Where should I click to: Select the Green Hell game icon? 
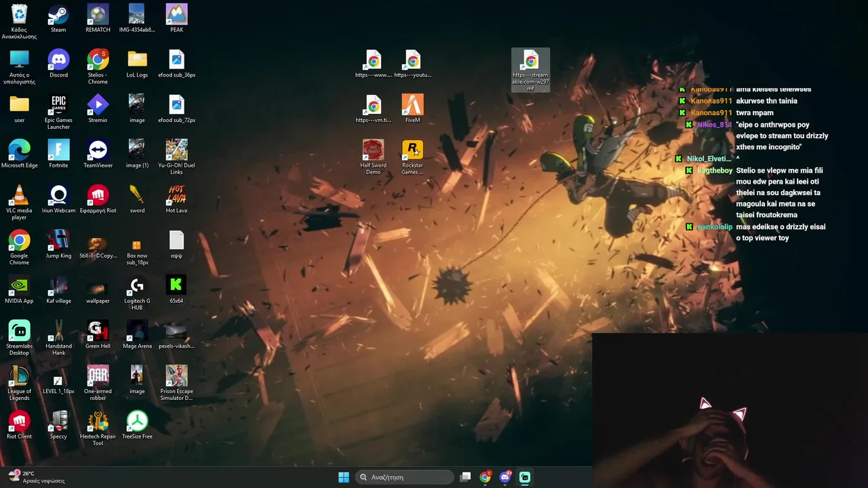[98, 335]
